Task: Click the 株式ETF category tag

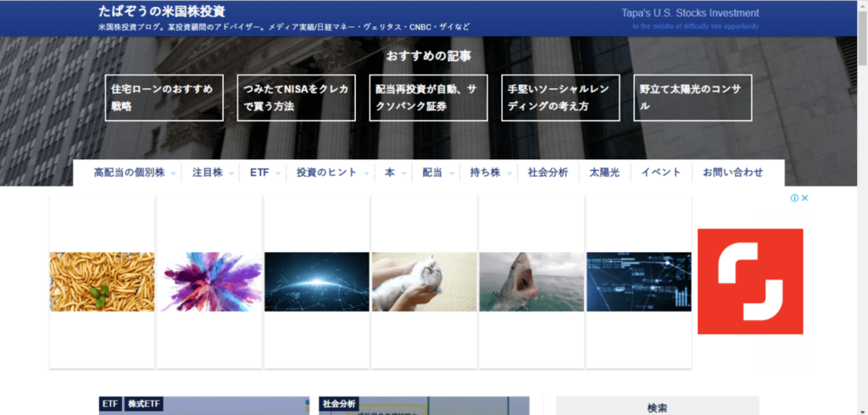Action: click(x=142, y=405)
